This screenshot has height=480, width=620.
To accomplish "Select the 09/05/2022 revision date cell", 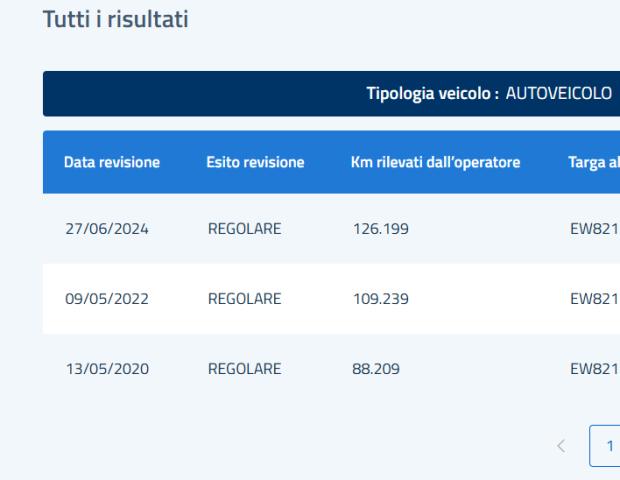I will click(x=107, y=299).
